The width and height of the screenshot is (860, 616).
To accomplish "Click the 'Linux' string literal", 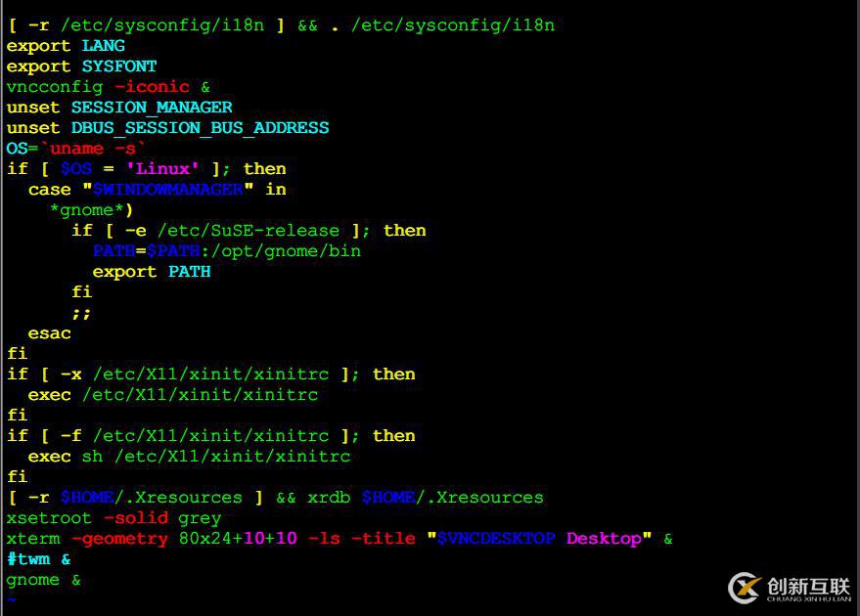I will [x=162, y=168].
